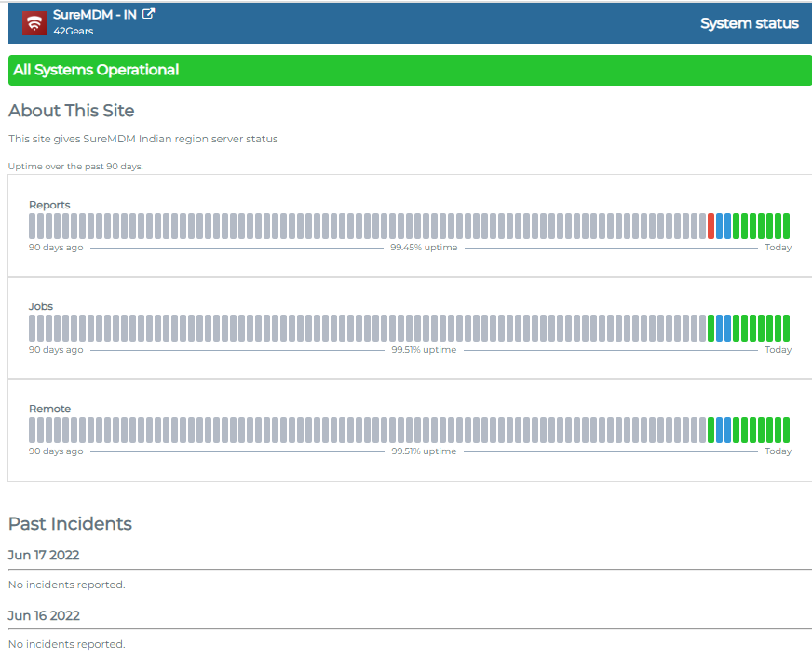This screenshot has height=659, width=812.
Task: Click the Jun 16 2022 incident date
Action: tap(44, 615)
